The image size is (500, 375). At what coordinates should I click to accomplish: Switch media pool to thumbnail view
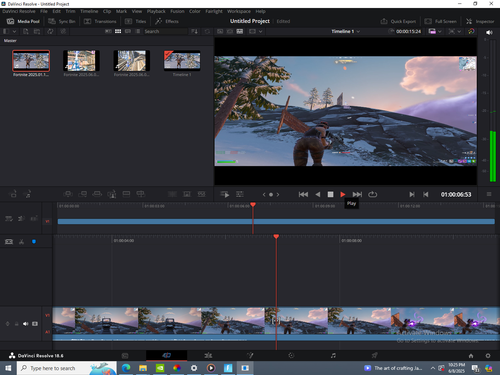(x=118, y=31)
